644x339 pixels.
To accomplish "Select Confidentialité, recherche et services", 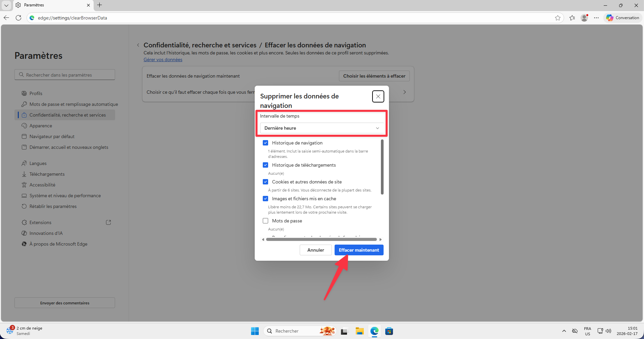I will 65,115.
